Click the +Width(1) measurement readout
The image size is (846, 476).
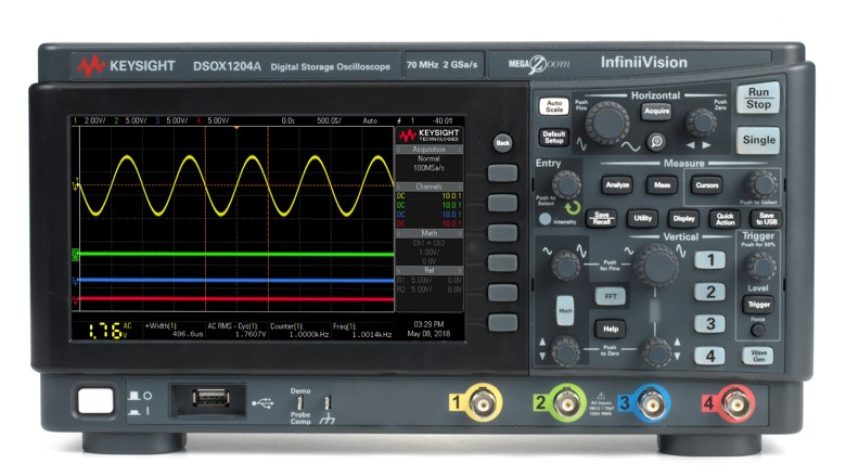coord(174,330)
